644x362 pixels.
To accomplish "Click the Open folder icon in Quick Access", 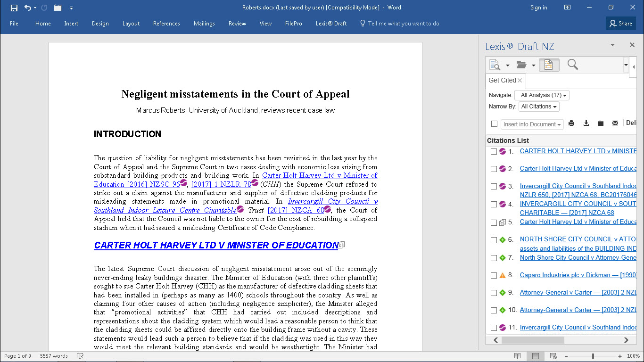I will coord(58,8).
